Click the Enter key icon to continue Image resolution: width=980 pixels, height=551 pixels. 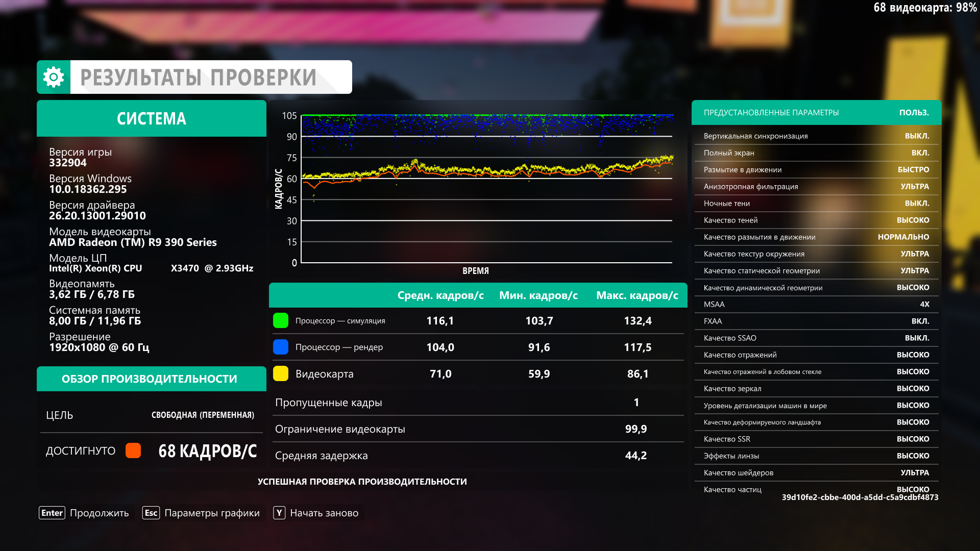point(52,513)
